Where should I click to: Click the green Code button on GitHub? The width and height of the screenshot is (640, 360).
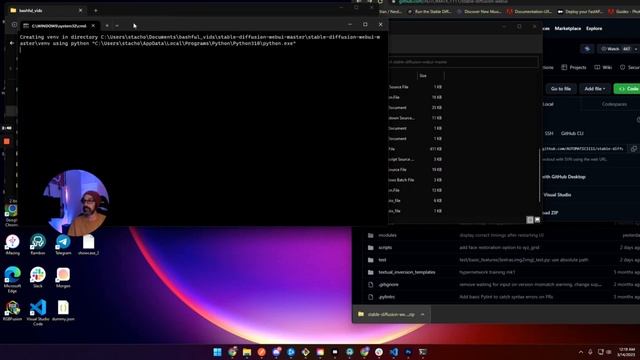(628, 89)
